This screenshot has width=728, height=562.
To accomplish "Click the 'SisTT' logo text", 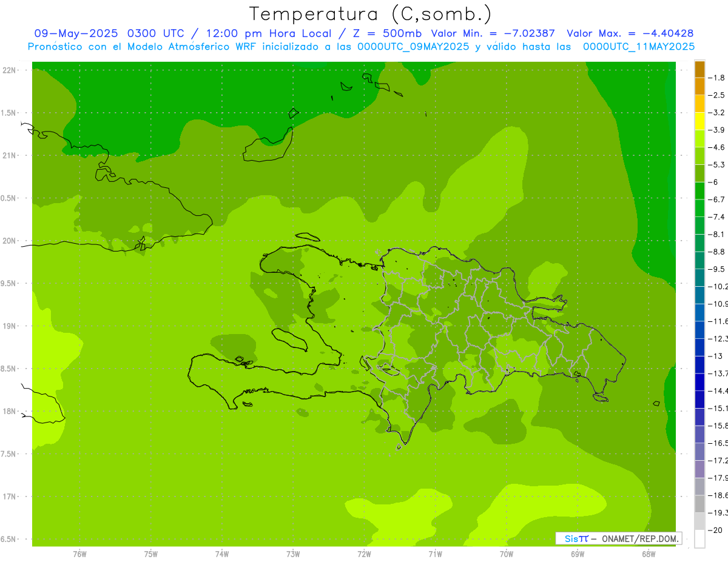I will coord(576,538).
